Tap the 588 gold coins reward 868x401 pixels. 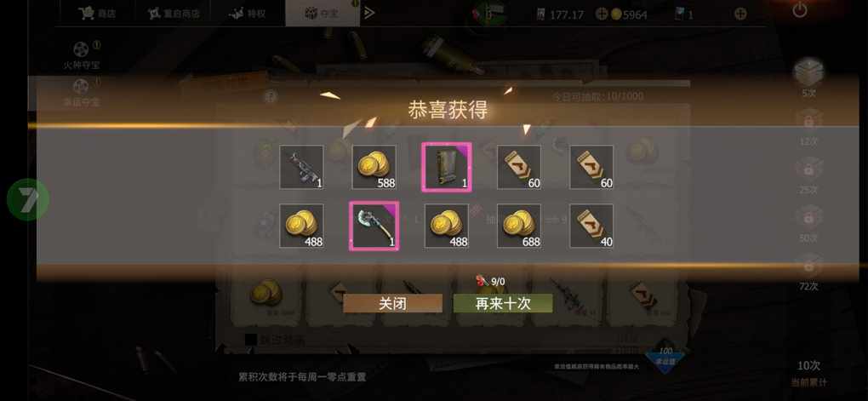click(x=374, y=167)
